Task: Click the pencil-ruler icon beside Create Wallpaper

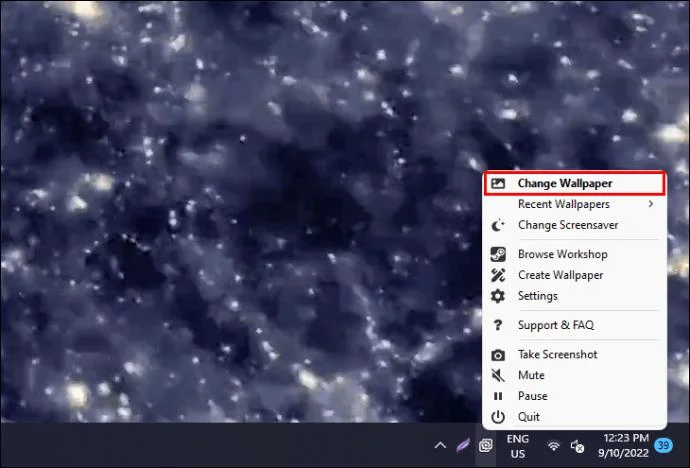Action: pyautogui.click(x=498, y=275)
